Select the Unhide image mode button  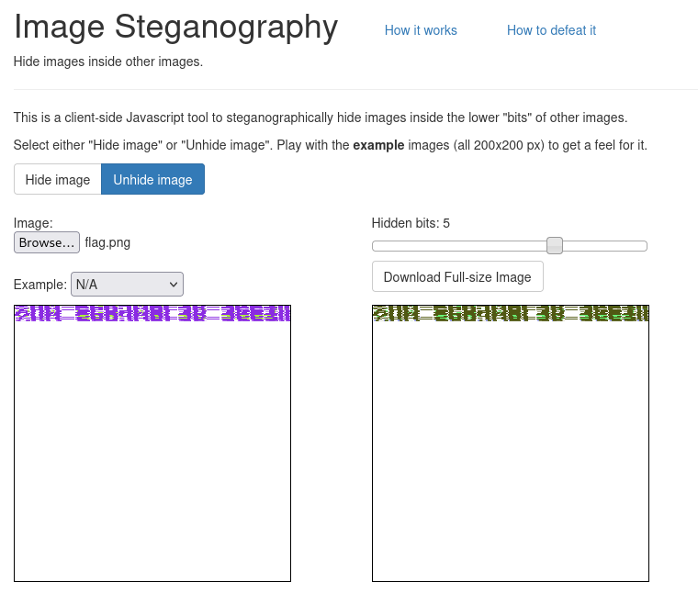tap(152, 179)
